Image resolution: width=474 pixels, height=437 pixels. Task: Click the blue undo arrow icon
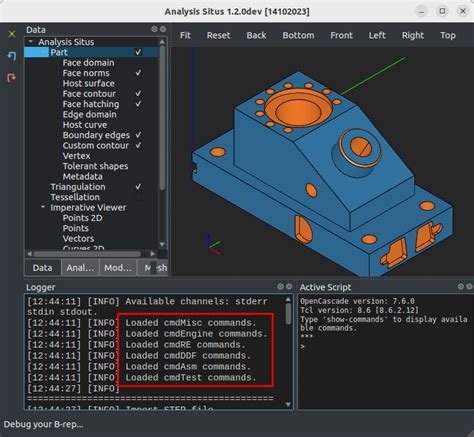pos(12,56)
